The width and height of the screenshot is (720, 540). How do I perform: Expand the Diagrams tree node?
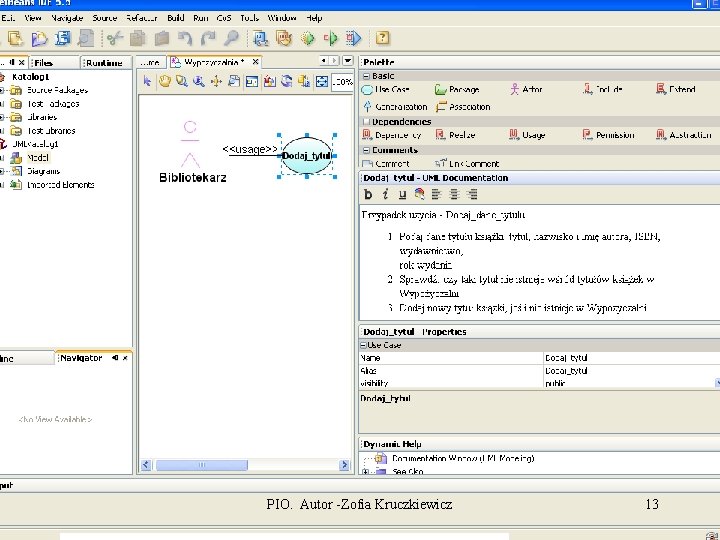tap(1, 171)
